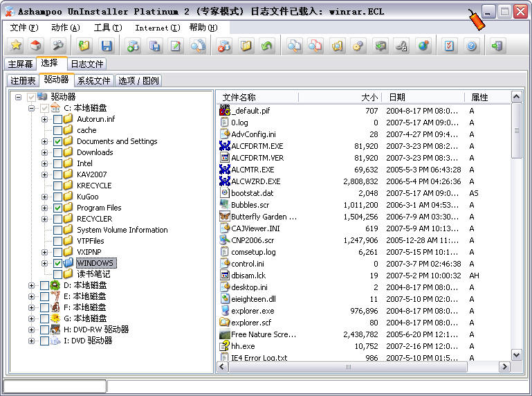Image resolution: width=532 pixels, height=396 pixels.
Task: Sort by 属性 column header
Action: [x=488, y=98]
